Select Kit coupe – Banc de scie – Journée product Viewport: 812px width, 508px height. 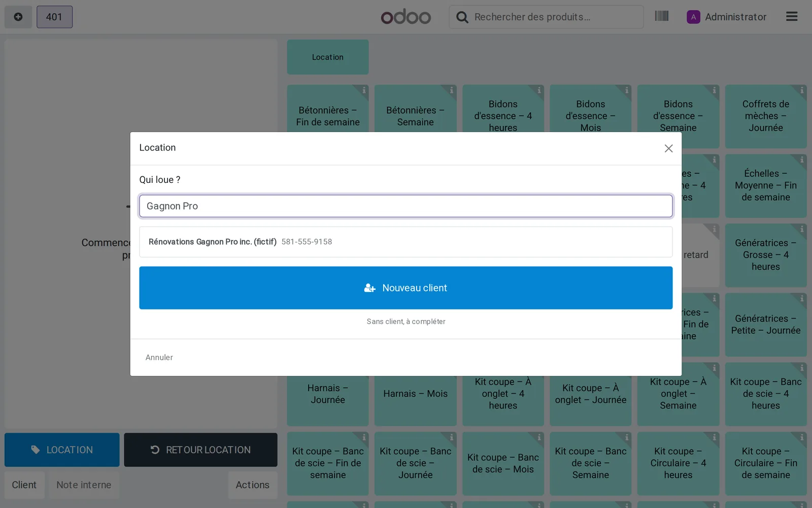tap(415, 463)
